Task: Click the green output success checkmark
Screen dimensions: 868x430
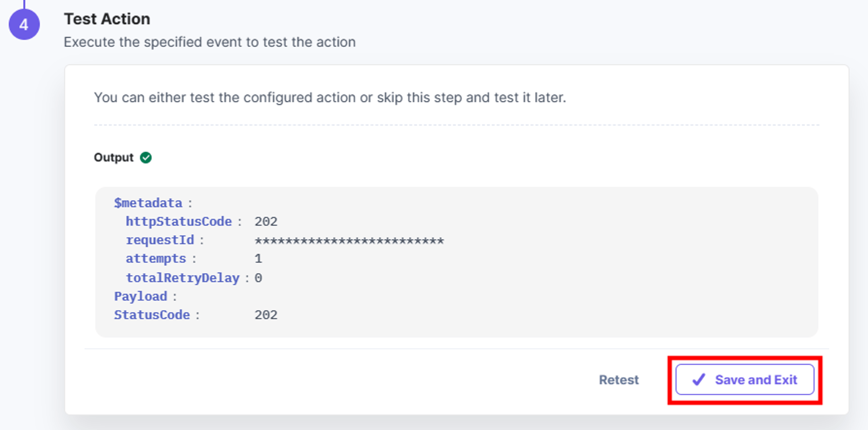Action: (146, 158)
